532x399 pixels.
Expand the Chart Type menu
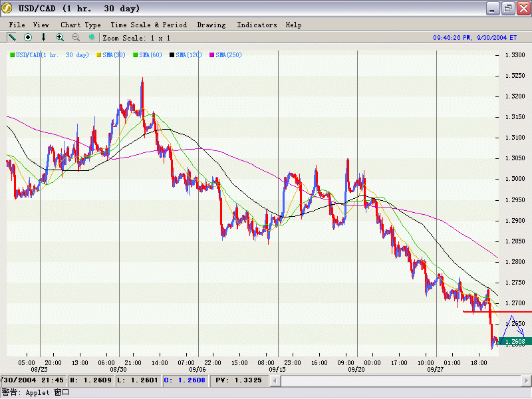[x=80, y=25]
